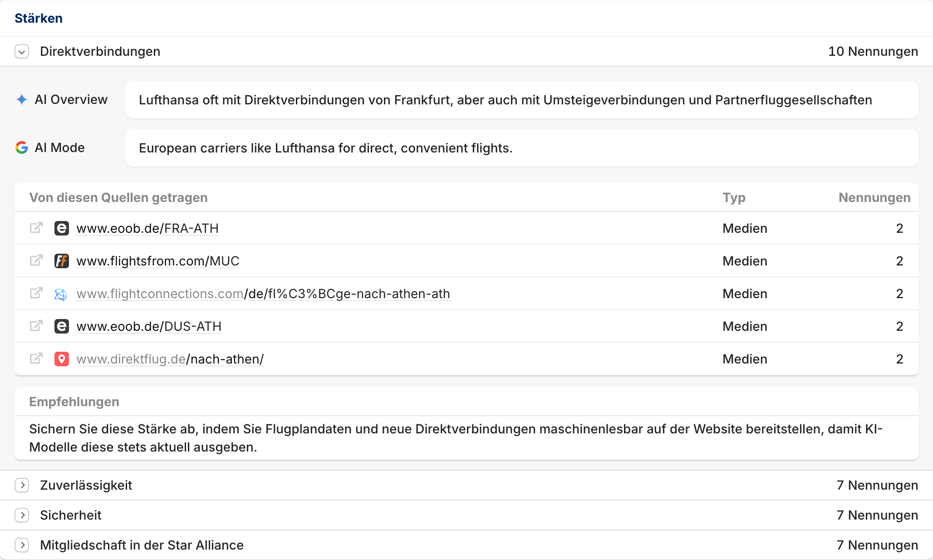Screen dimensions: 933x560
Task: Click the 10 Nennungen count
Action: [873, 52]
